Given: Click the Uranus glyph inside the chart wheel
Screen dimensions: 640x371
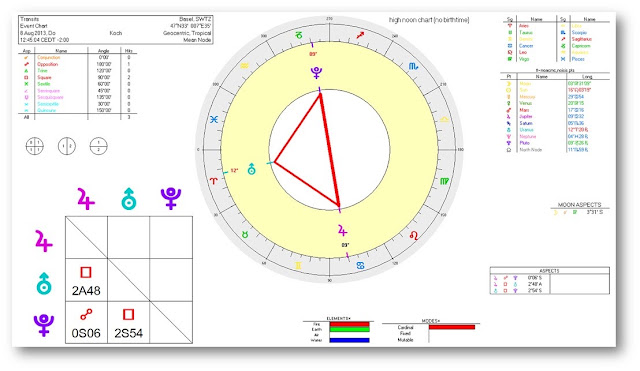Looking at the screenshot, I should (252, 169).
